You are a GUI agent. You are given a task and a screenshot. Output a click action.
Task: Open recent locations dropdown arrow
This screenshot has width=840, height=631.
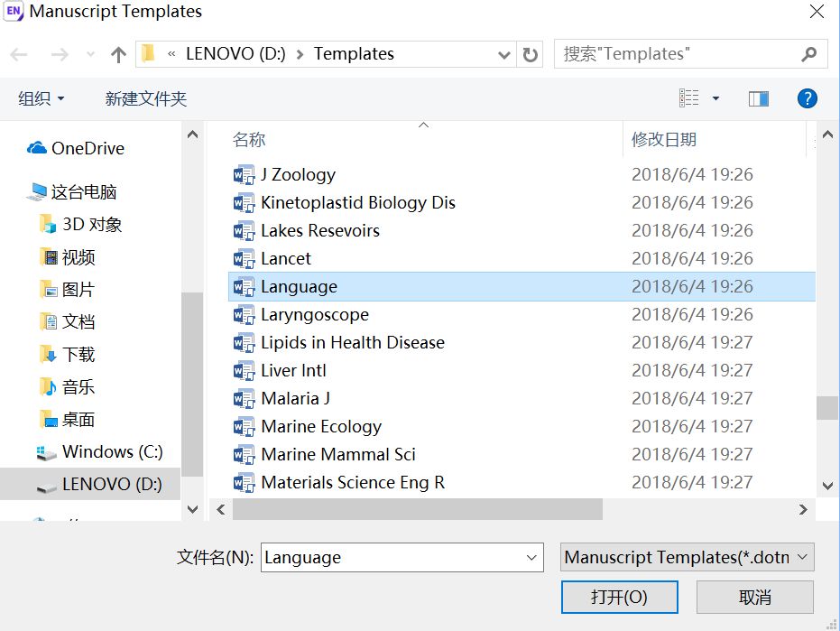[90, 54]
